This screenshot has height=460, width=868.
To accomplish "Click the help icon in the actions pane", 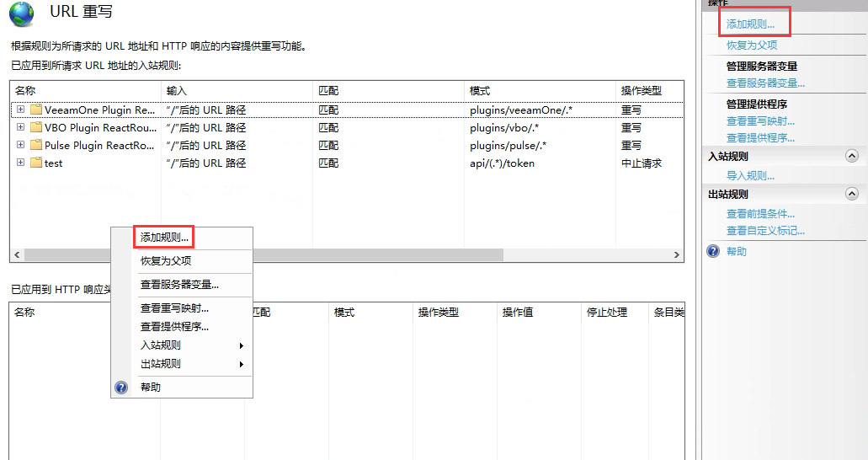I will 713,251.
